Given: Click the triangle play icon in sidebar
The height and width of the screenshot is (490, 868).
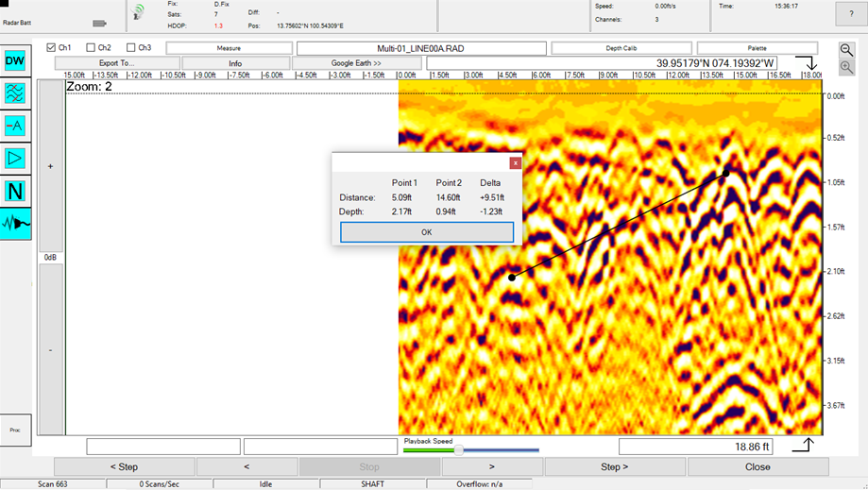Looking at the screenshot, I should (x=16, y=158).
